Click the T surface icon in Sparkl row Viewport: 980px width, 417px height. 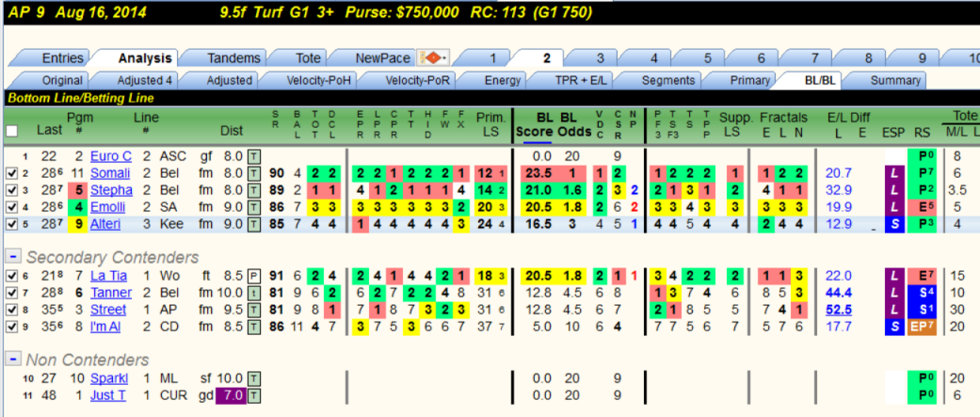click(x=254, y=378)
